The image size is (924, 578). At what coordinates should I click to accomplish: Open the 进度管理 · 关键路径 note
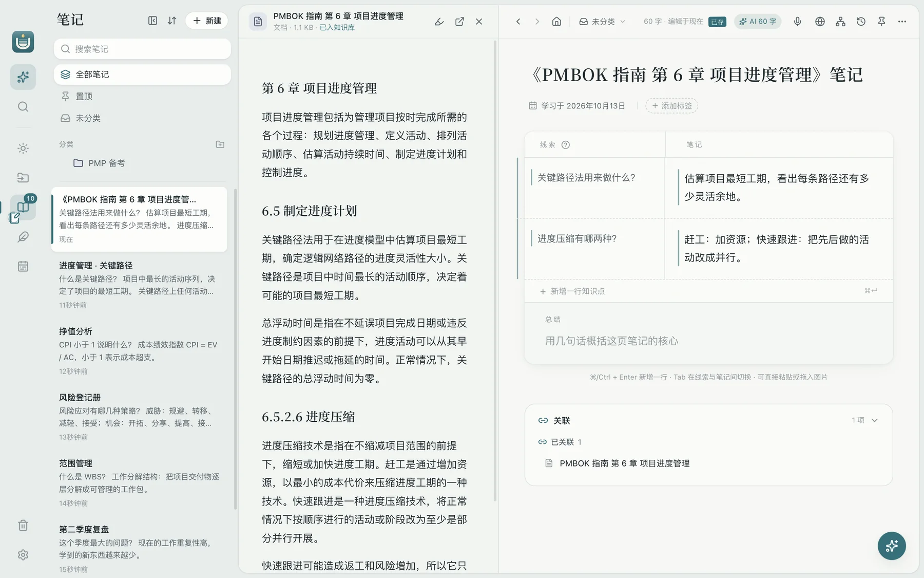coord(139,285)
